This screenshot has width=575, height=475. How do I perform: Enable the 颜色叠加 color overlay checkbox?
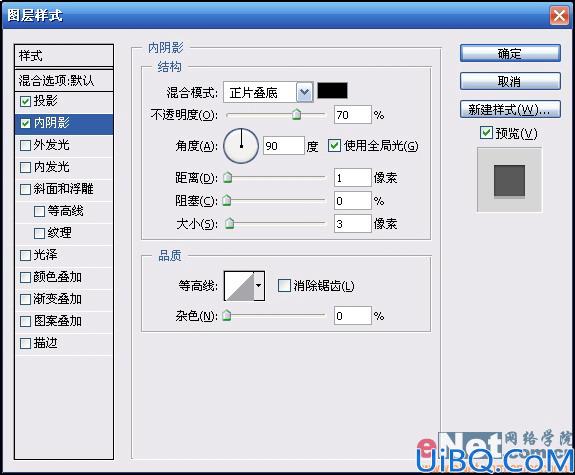pyautogui.click(x=25, y=277)
